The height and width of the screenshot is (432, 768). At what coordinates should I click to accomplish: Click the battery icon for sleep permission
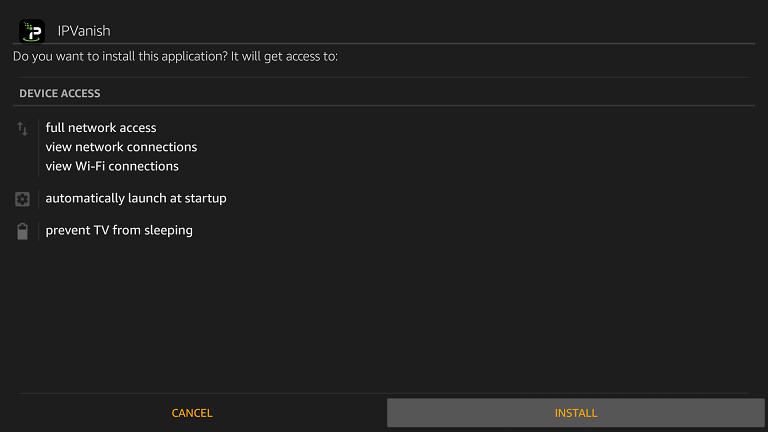[23, 231]
